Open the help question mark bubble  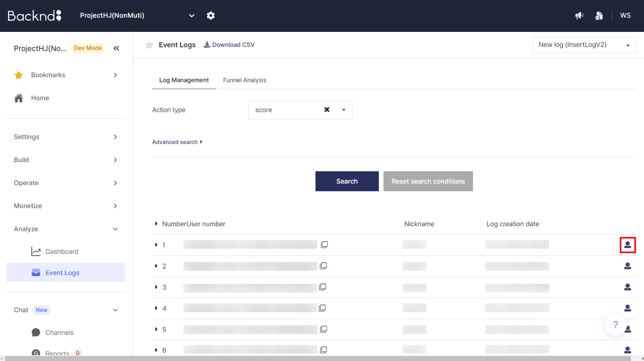[x=615, y=325]
